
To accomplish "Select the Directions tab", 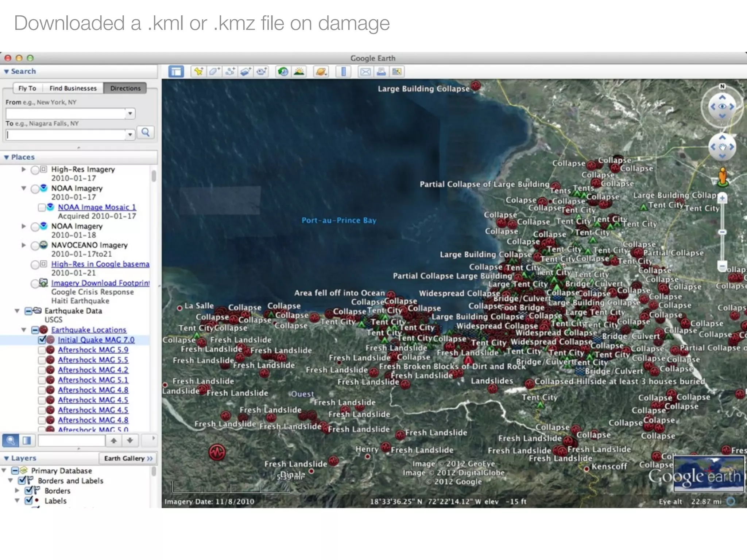I will coord(125,88).
